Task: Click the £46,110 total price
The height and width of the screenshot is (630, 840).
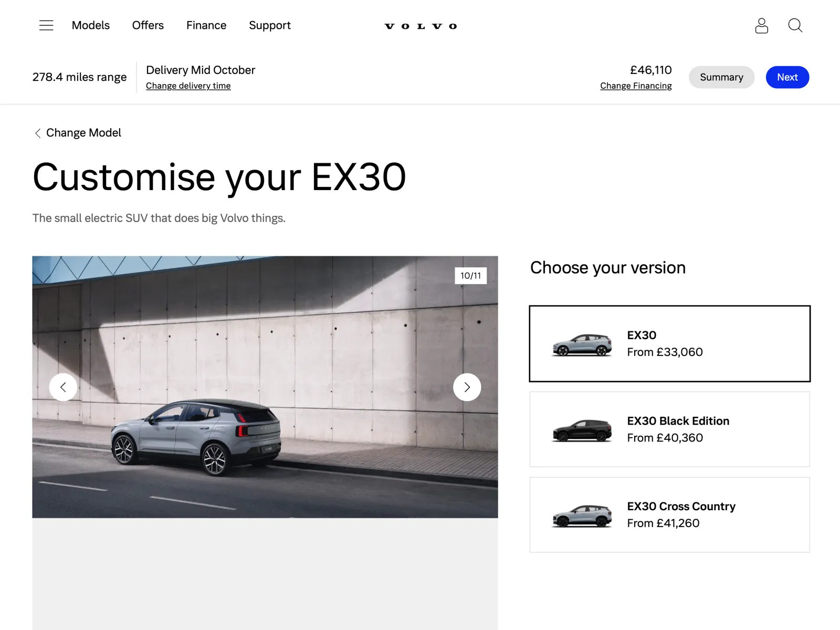Action: (650, 70)
